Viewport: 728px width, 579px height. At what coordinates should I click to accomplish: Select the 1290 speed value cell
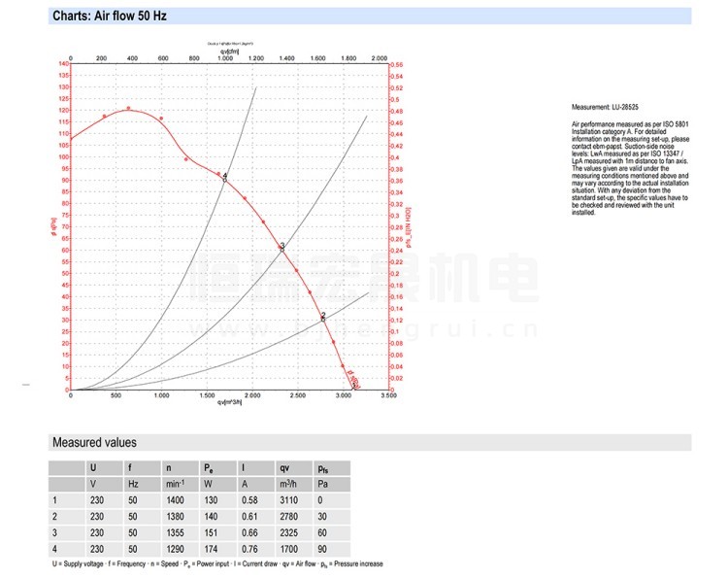(x=174, y=550)
